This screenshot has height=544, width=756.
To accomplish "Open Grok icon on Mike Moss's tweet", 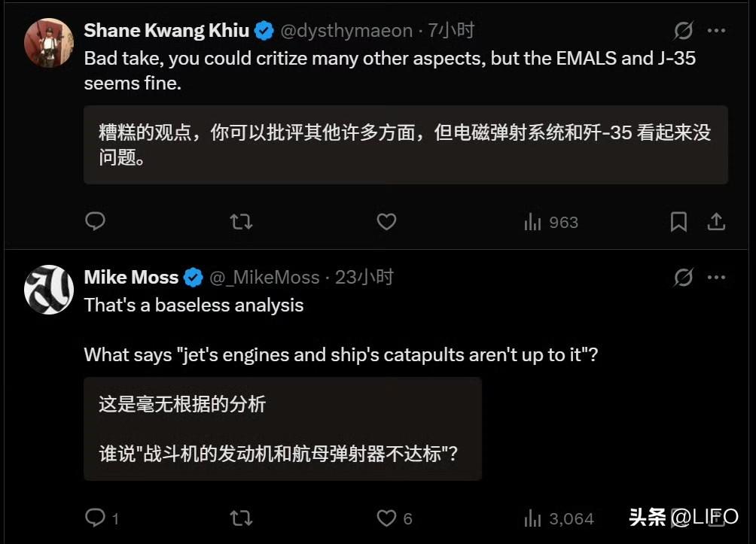I will tap(683, 278).
